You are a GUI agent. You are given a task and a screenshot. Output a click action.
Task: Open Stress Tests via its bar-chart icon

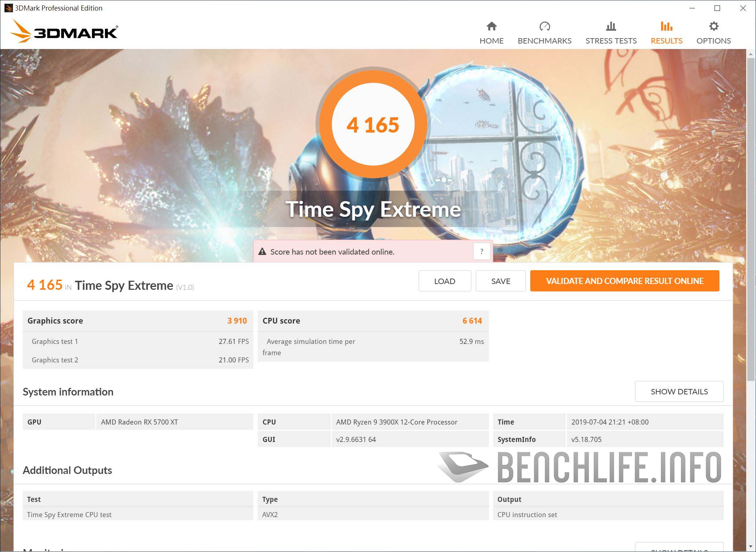click(x=611, y=26)
